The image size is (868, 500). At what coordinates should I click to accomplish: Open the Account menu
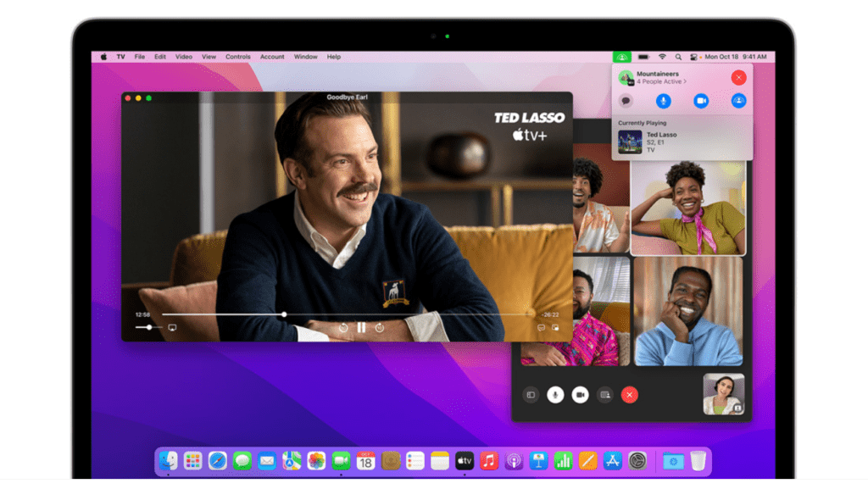(272, 57)
